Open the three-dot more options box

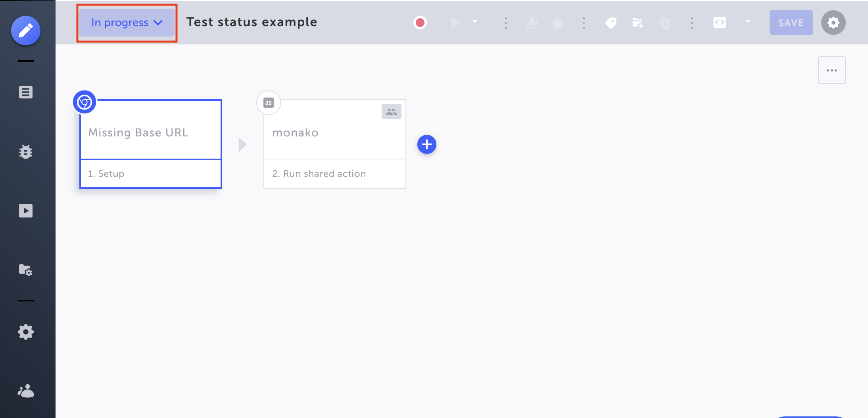[832, 70]
